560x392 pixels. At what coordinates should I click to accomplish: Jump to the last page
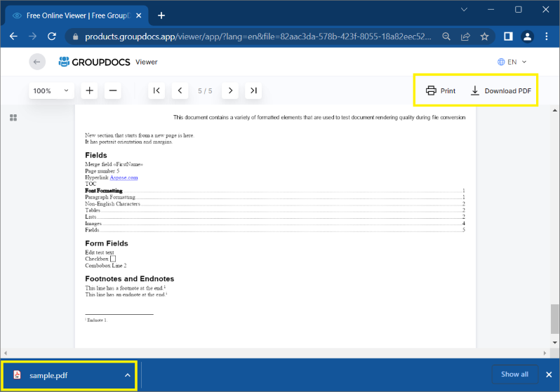click(x=253, y=90)
